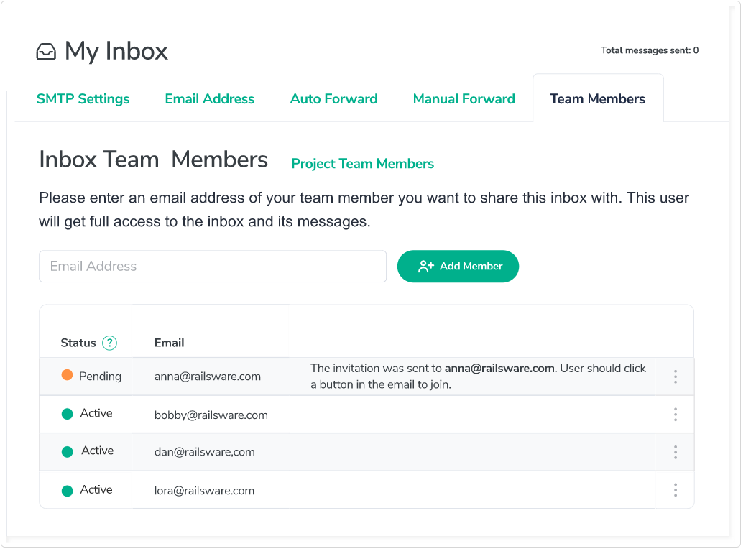Open the Project Team Members link

tap(362, 164)
